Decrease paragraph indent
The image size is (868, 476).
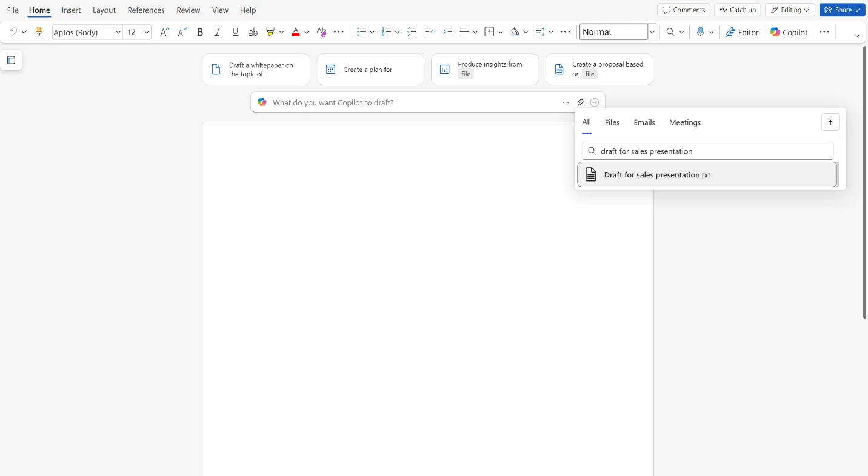point(429,32)
